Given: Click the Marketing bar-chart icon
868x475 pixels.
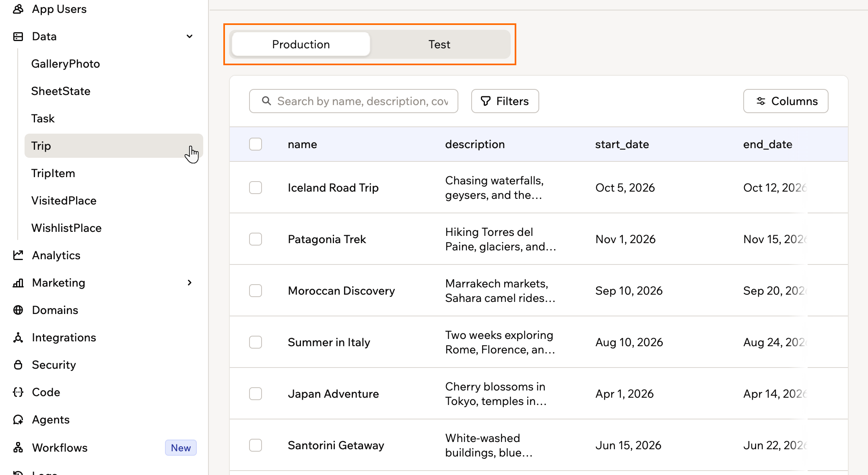Looking at the screenshot, I should pos(18,283).
